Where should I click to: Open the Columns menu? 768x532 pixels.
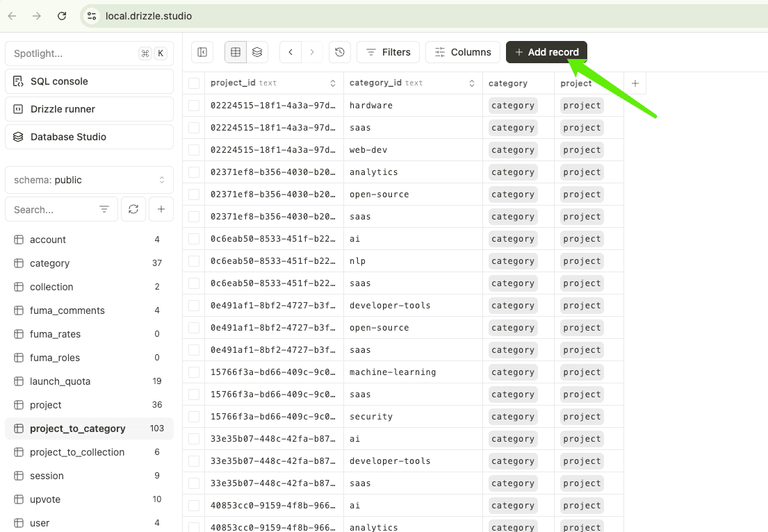click(x=463, y=52)
